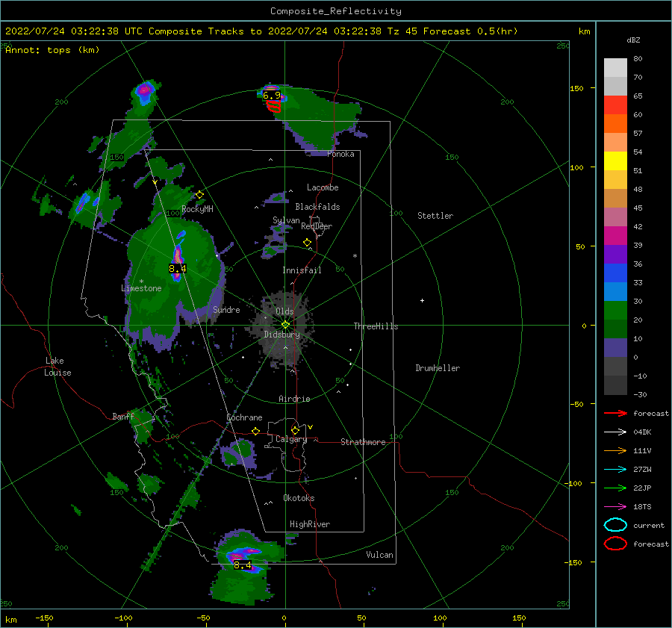
Task: Click the white plus marker south of Stettler
Action: pos(422,300)
